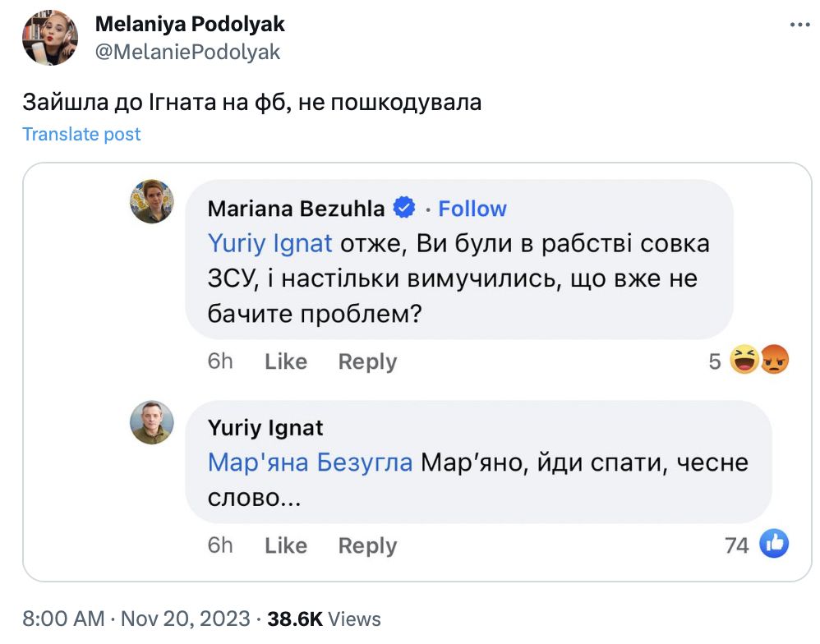The width and height of the screenshot is (820, 644).
Task: Click the laughing reaction emoji
Action: click(x=745, y=361)
